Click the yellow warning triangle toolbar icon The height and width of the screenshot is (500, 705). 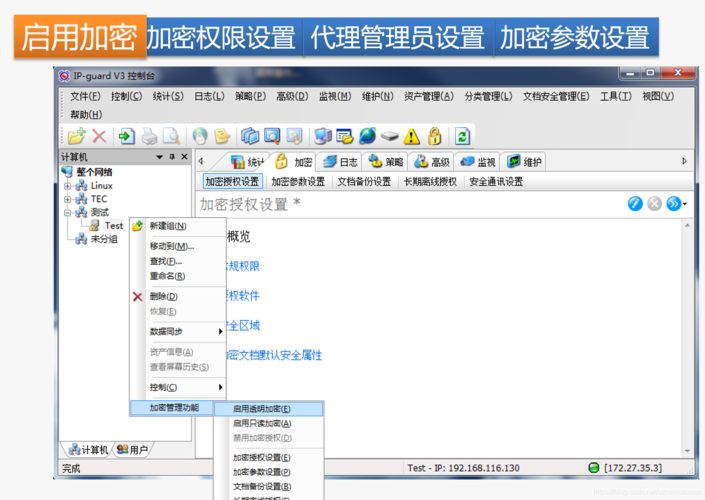pos(412,136)
